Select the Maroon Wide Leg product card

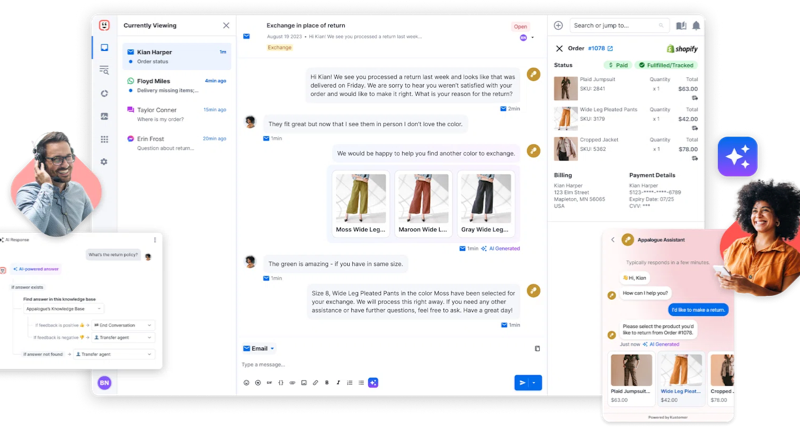pos(423,204)
